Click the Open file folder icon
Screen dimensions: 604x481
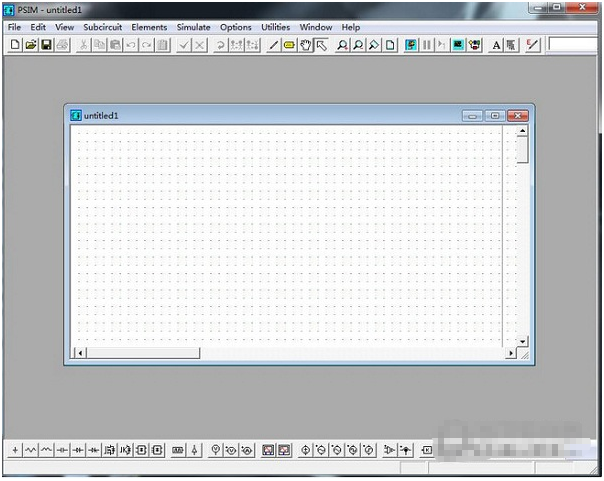click(x=30, y=45)
